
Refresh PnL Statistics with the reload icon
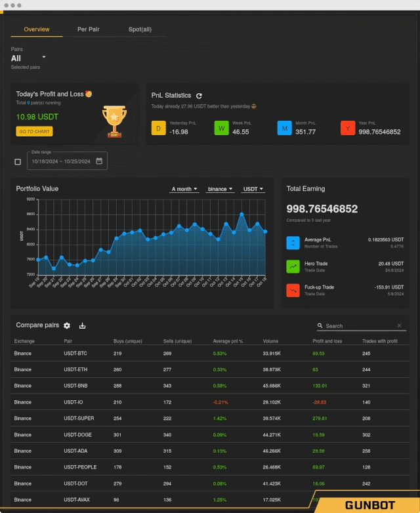point(199,96)
